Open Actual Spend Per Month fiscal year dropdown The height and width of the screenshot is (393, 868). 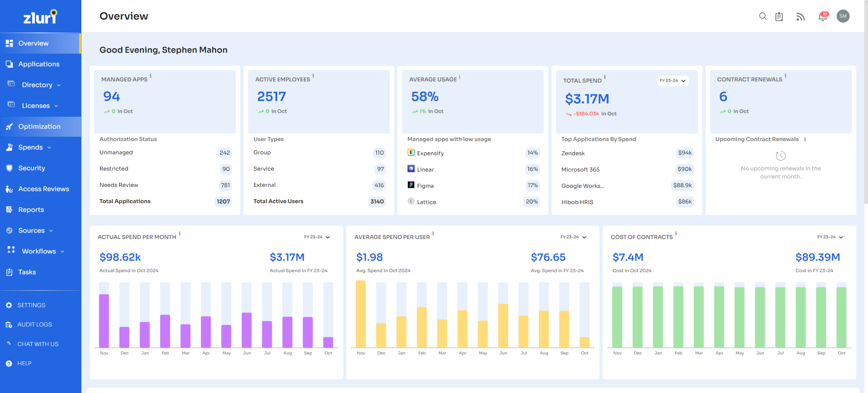(x=317, y=237)
